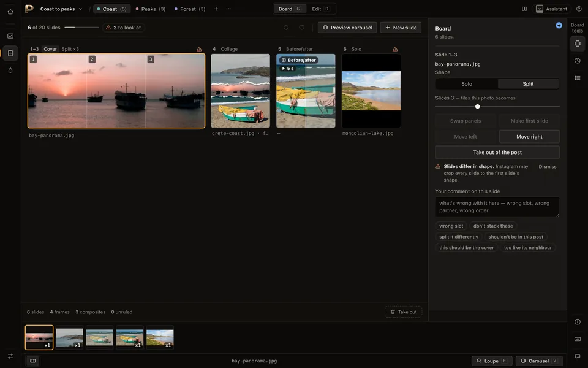Adjust the Slices slider handle
Image resolution: width=588 pixels, height=368 pixels.
coord(477,107)
